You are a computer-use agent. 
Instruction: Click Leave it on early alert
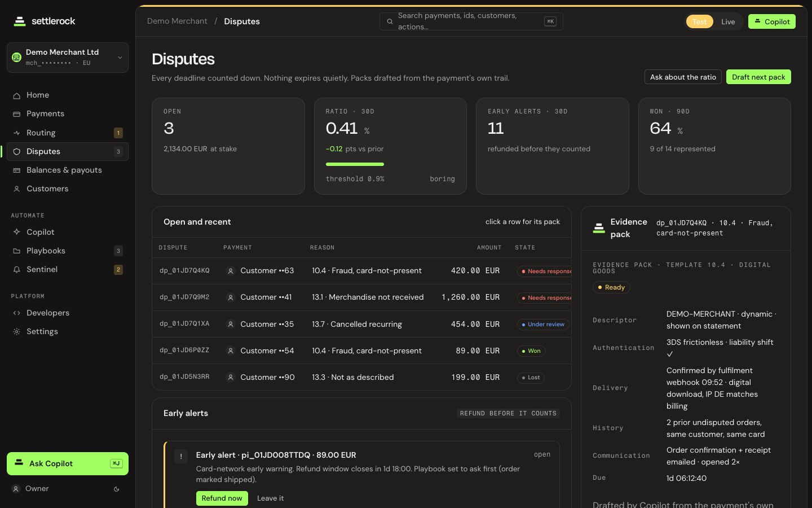click(271, 498)
